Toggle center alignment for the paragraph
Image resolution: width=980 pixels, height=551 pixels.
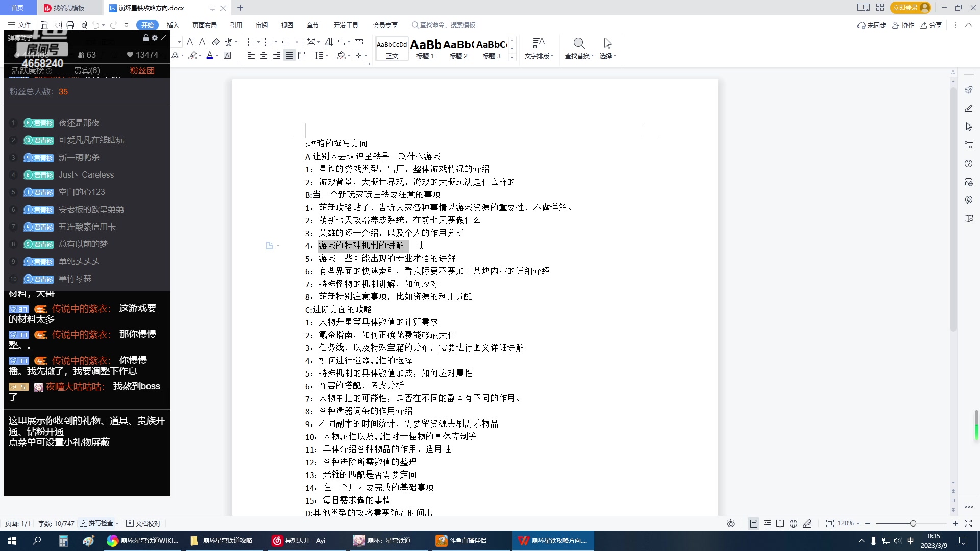264,55
